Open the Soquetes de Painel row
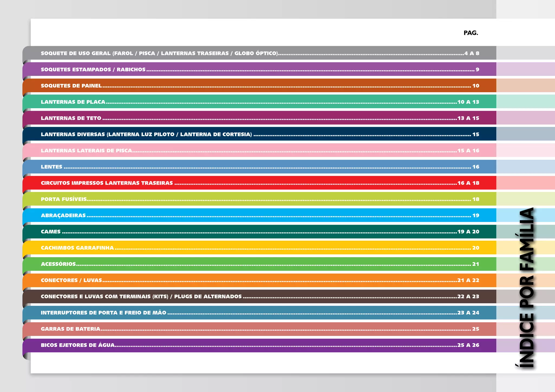The width and height of the screenshot is (555, 392). tap(71, 86)
